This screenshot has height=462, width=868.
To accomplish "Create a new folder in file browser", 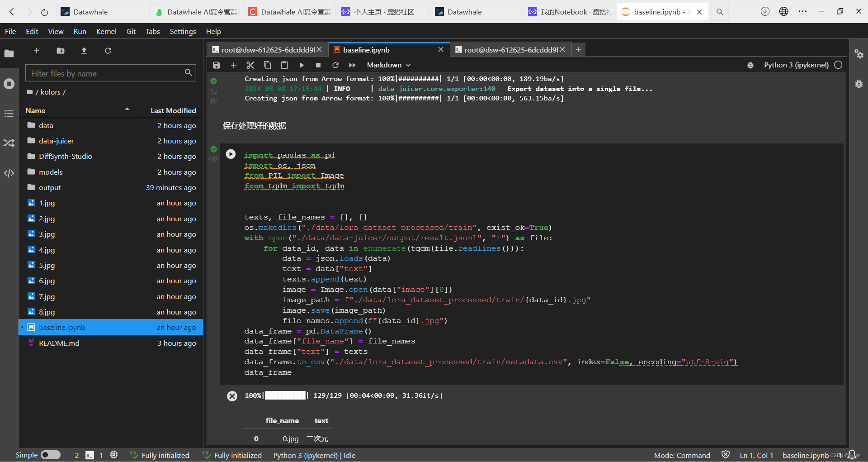I will coord(61,51).
